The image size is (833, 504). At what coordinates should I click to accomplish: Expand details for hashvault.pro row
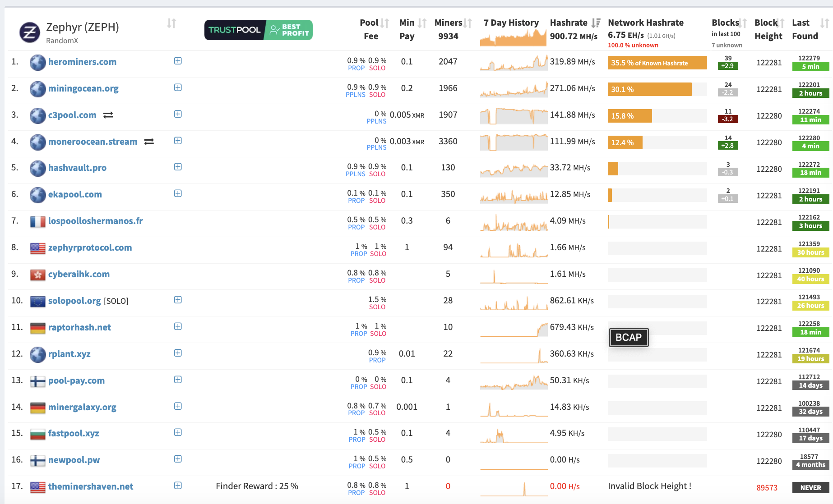click(178, 167)
